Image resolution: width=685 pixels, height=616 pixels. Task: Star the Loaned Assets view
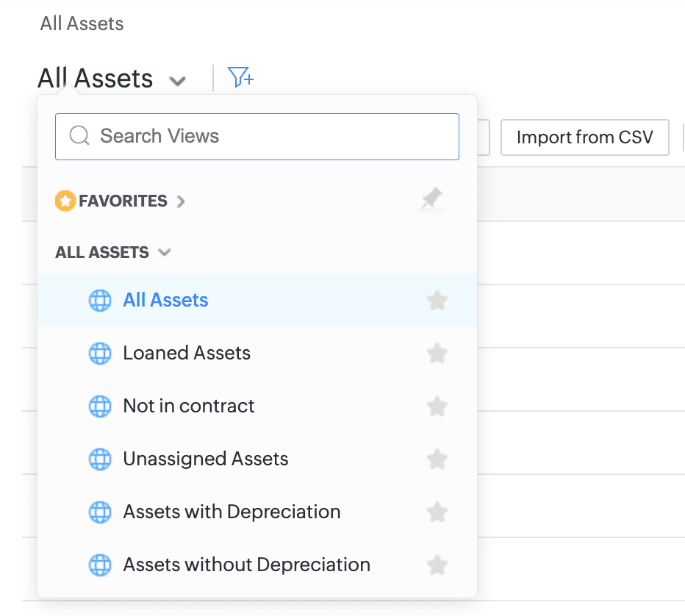tap(437, 354)
